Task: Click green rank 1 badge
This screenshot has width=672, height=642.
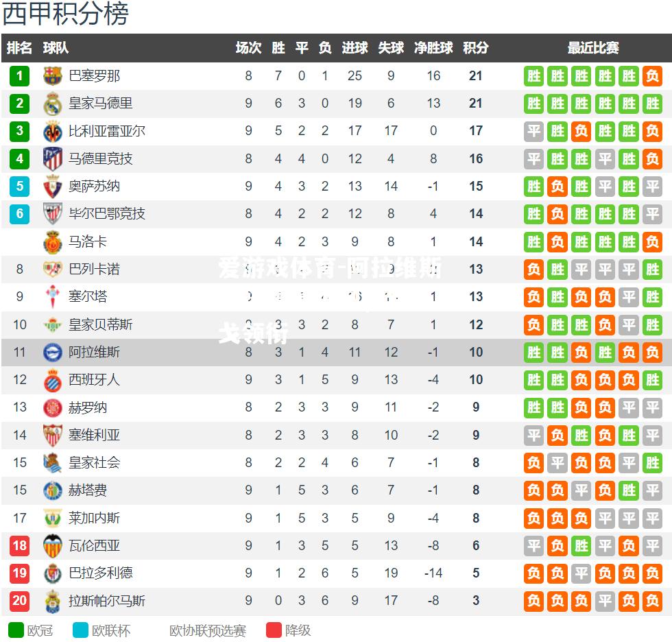Action: [x=20, y=76]
